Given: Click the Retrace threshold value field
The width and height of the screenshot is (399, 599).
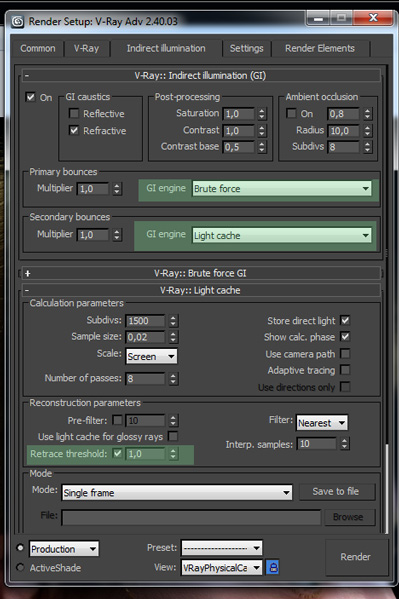Looking at the screenshot, I should point(146,454).
